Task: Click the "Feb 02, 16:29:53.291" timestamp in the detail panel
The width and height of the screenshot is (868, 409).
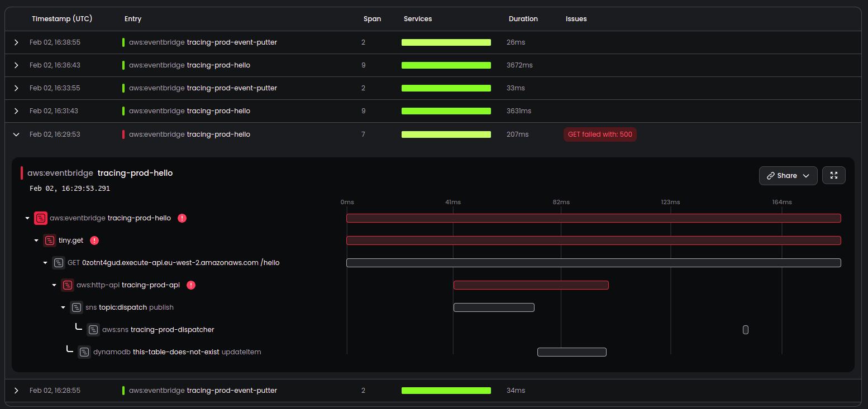Action: (x=70, y=189)
